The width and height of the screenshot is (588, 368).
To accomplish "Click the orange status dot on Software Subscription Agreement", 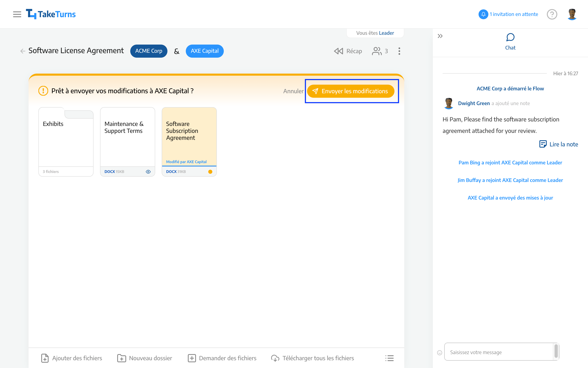I will coord(210,172).
